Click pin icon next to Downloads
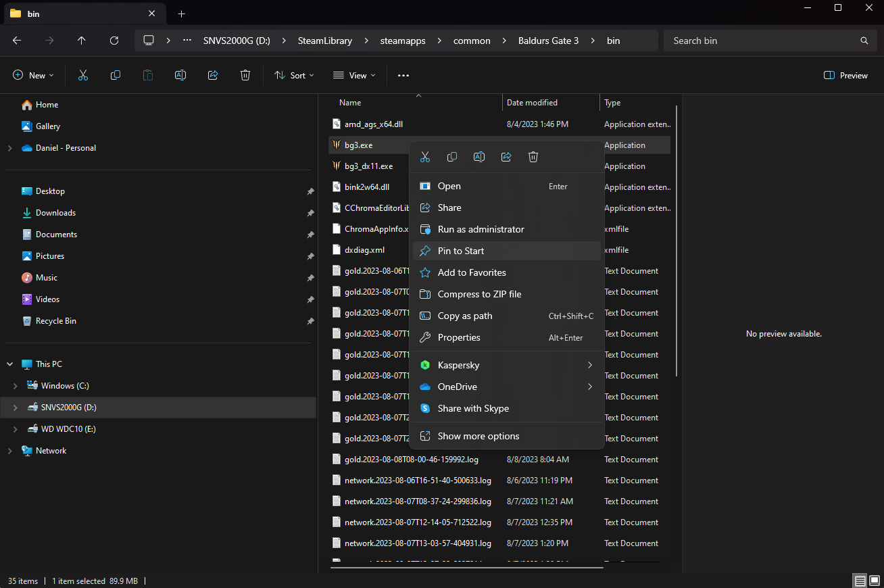 310,213
